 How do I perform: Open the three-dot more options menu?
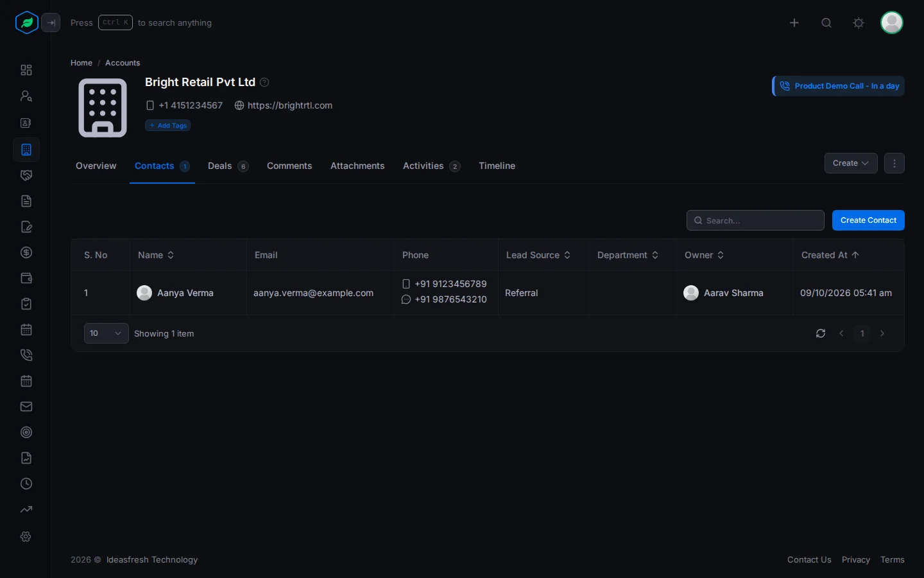tap(894, 163)
